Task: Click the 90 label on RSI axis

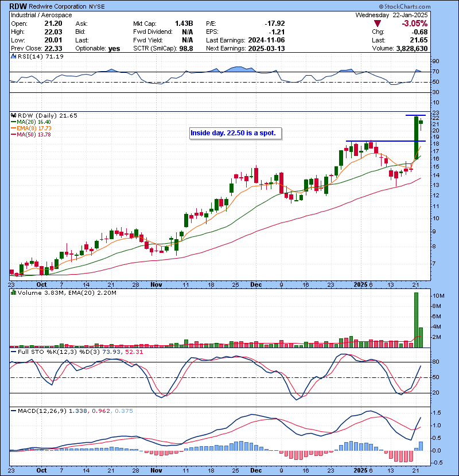Action: point(435,61)
